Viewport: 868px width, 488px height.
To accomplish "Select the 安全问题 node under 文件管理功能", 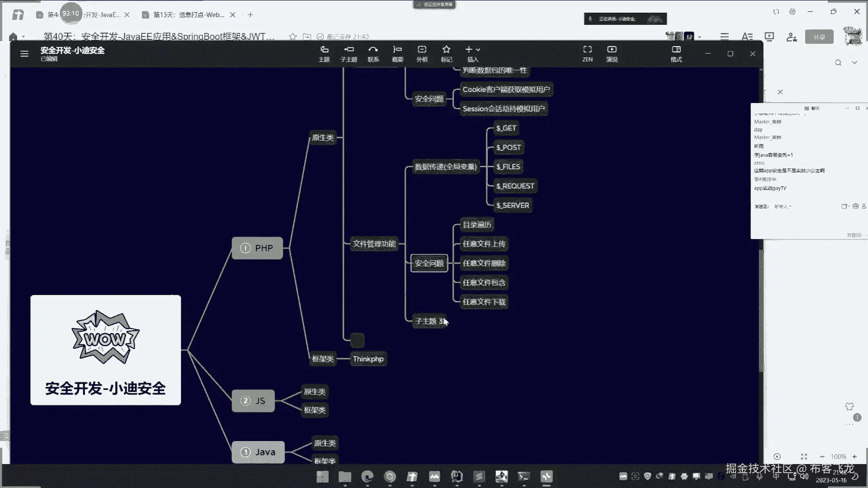I will [429, 263].
